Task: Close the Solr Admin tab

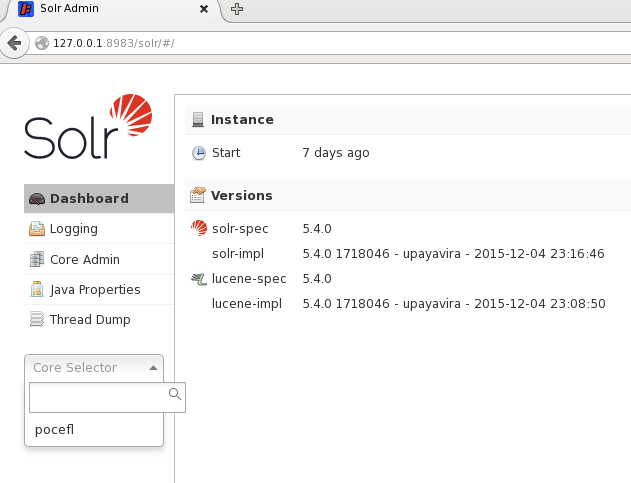Action: pyautogui.click(x=204, y=9)
